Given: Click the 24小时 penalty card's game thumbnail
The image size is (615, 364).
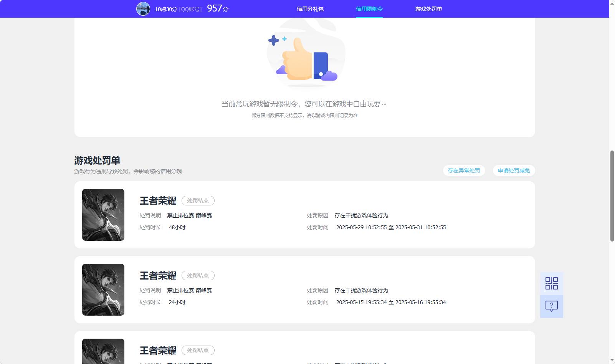Looking at the screenshot, I should point(103,290).
